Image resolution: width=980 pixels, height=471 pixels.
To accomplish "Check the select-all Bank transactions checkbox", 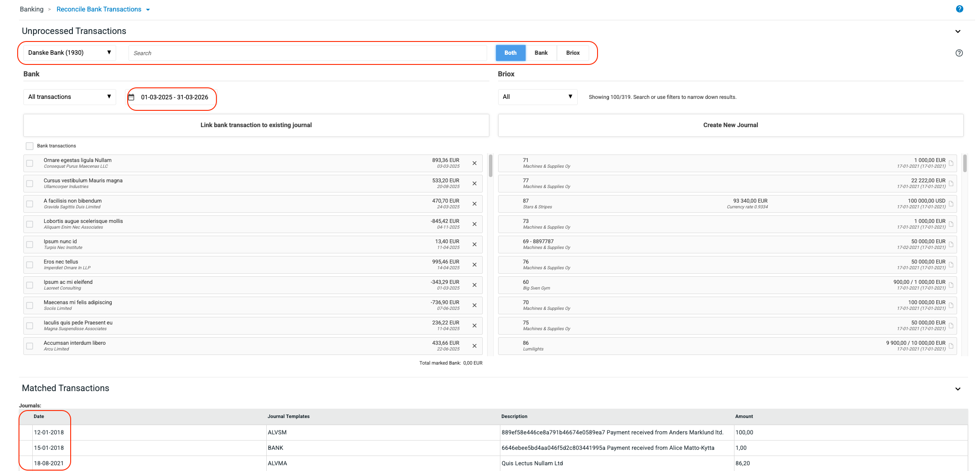I will click(30, 146).
